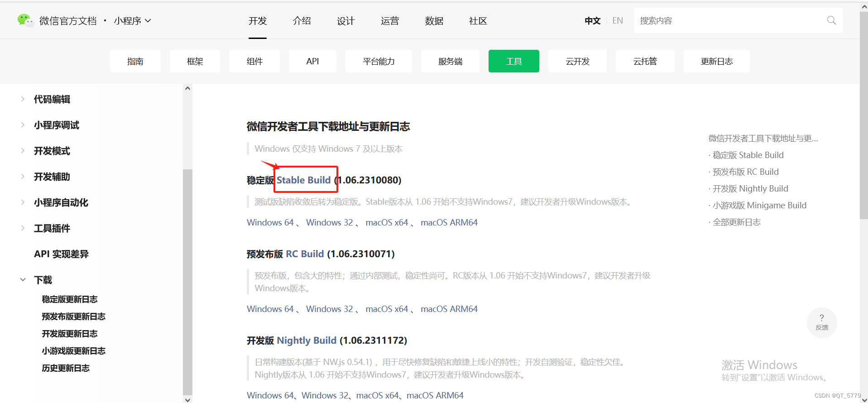
Task: Click the RC Build heading link
Action: point(305,254)
